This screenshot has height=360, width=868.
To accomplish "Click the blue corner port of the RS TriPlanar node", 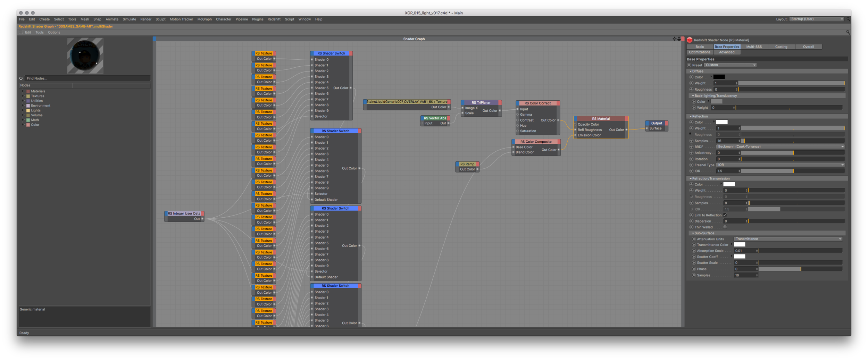I will 462,103.
